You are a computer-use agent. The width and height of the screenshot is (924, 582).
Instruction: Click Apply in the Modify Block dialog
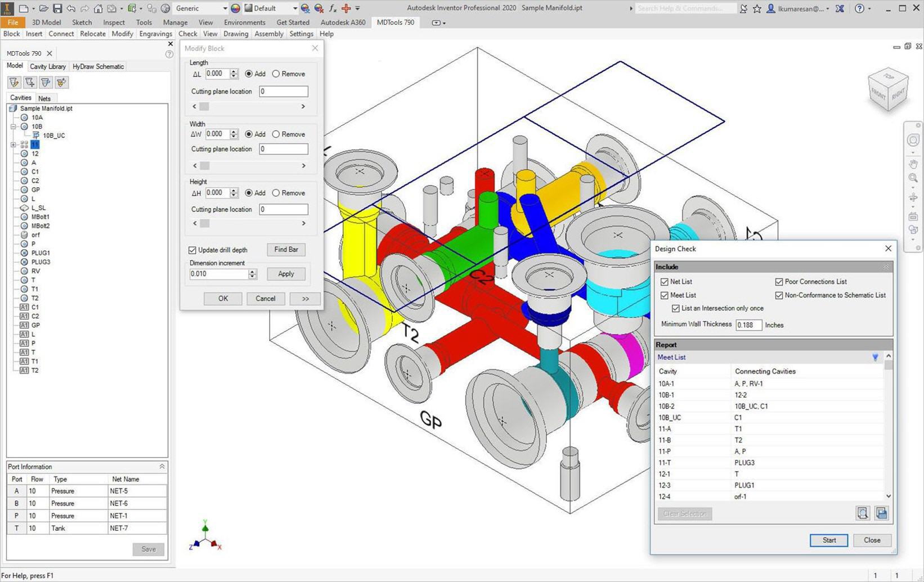click(x=286, y=274)
